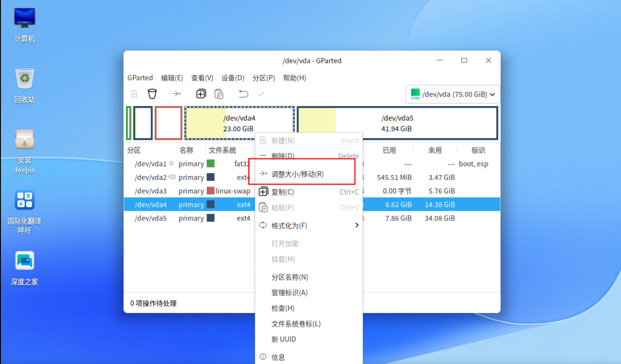Choose 管理标识(A) in context menu
This screenshot has height=364, width=621.
(309, 293)
